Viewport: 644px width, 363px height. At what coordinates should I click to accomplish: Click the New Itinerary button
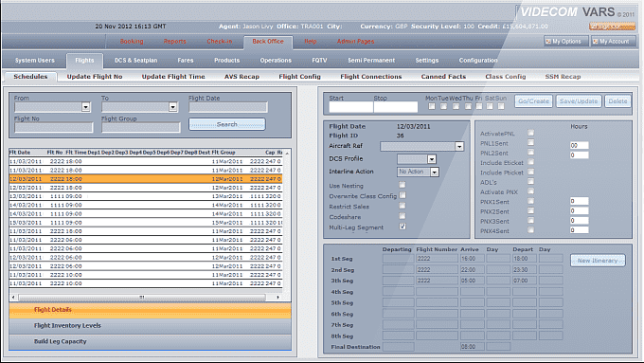click(598, 261)
